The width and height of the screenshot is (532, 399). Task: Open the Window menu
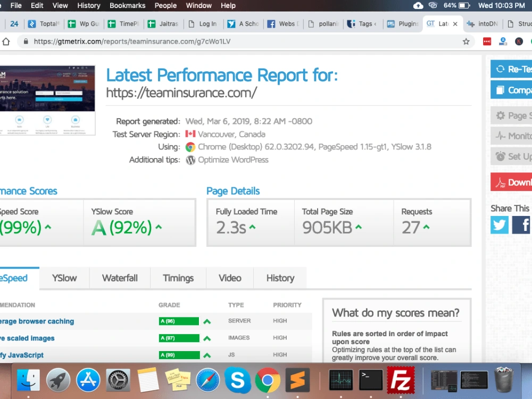click(199, 5)
